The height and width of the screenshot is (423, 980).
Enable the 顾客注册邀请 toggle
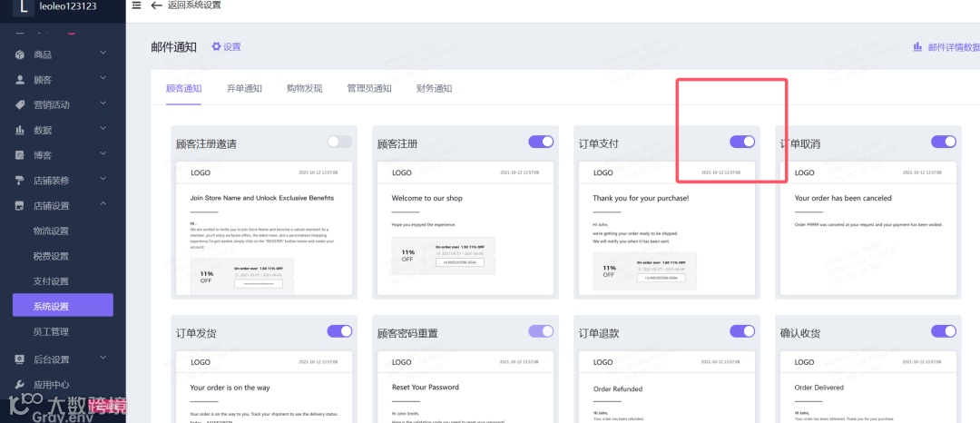339,142
